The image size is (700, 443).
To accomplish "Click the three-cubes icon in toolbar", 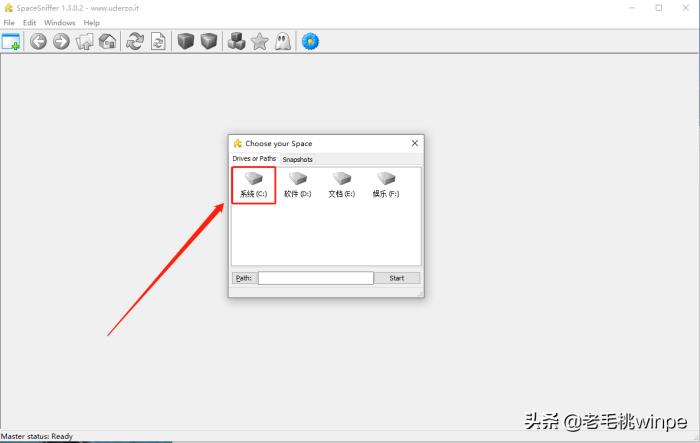I will (x=236, y=41).
